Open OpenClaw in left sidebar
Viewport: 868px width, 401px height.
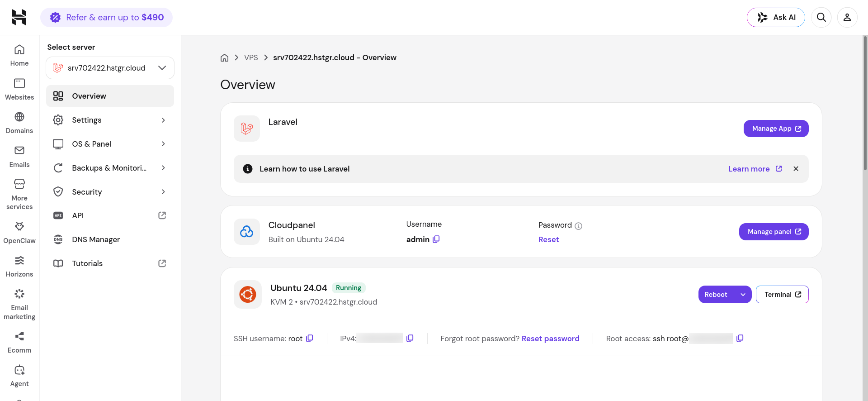pos(19,233)
